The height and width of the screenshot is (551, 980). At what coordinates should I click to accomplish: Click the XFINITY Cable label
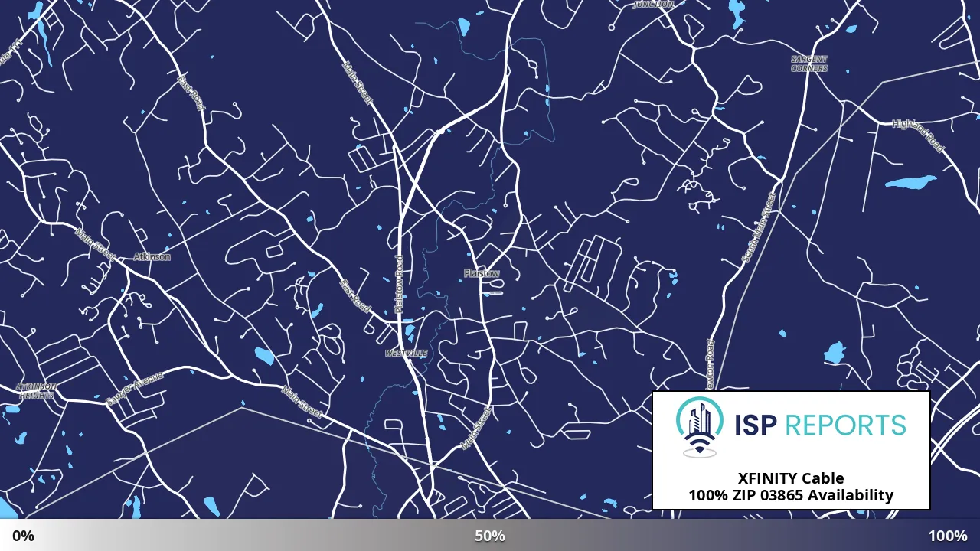point(791,479)
